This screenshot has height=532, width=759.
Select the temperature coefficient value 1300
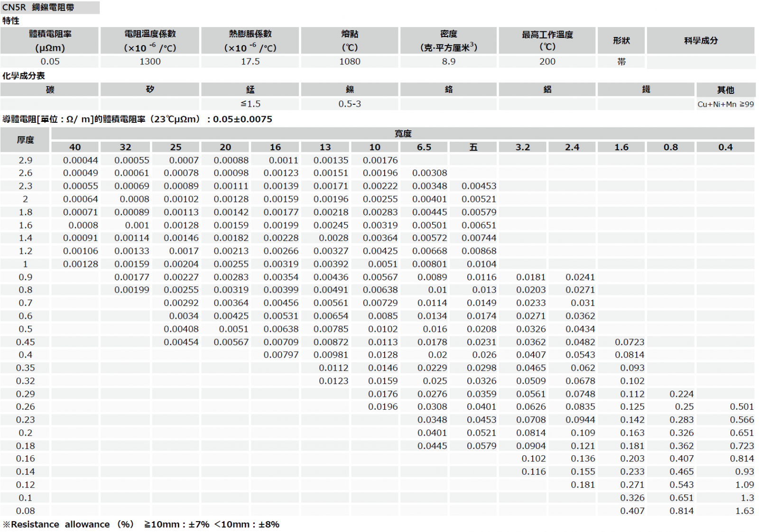[150, 62]
